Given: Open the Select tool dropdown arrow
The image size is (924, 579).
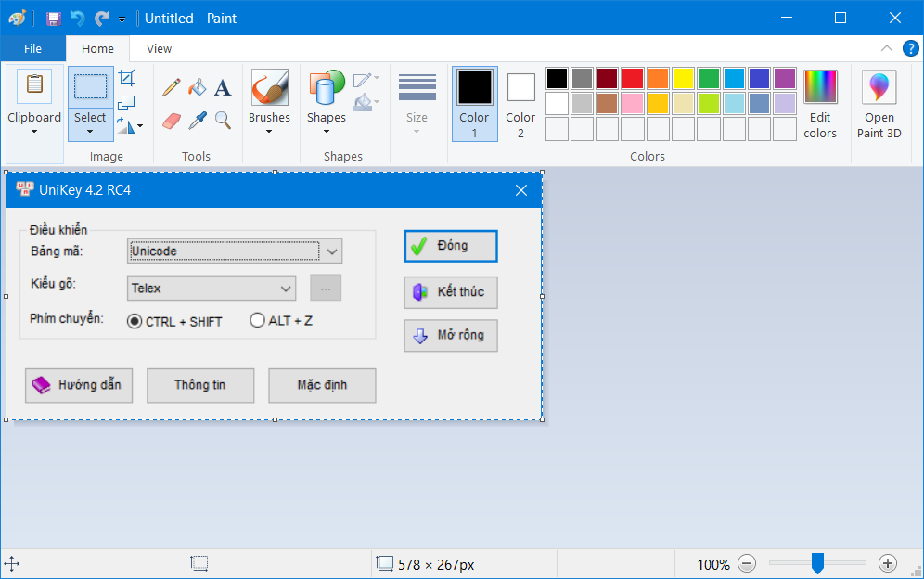Looking at the screenshot, I should point(90,131).
